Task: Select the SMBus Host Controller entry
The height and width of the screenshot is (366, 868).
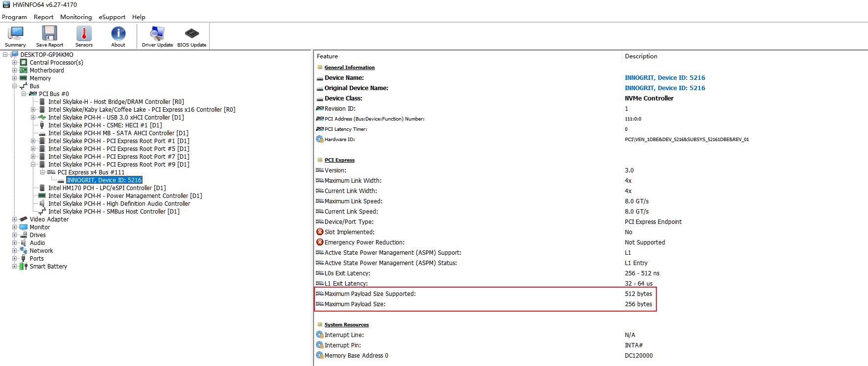Action: pyautogui.click(x=114, y=212)
